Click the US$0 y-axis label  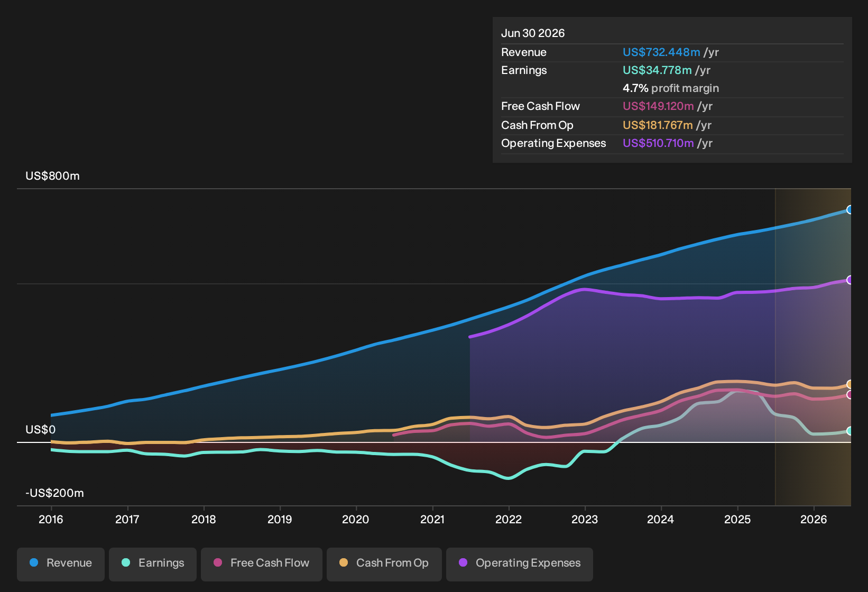[x=40, y=430]
